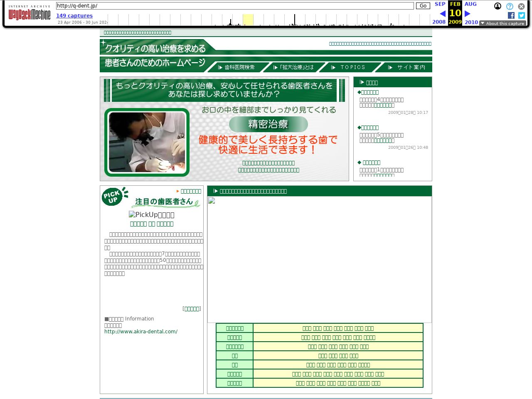Click the dentist treatment photo

click(x=147, y=142)
